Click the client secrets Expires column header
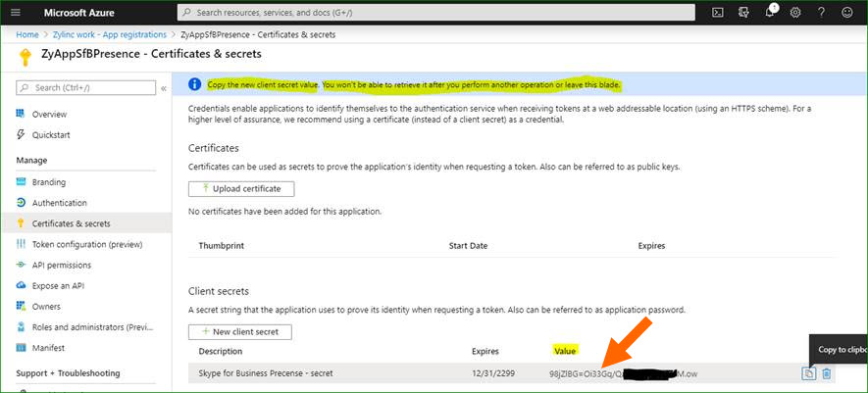The height and width of the screenshot is (393, 868). 485,351
